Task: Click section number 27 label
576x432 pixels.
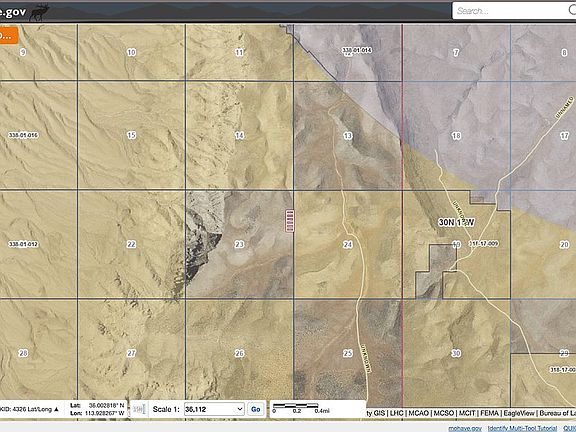Action: point(132,353)
